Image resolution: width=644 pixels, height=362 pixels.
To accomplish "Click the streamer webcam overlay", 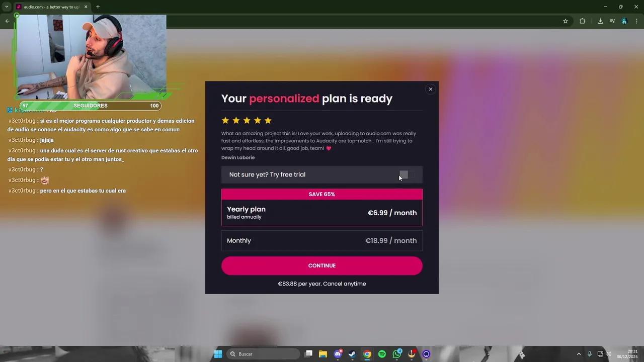I will coord(91,57).
